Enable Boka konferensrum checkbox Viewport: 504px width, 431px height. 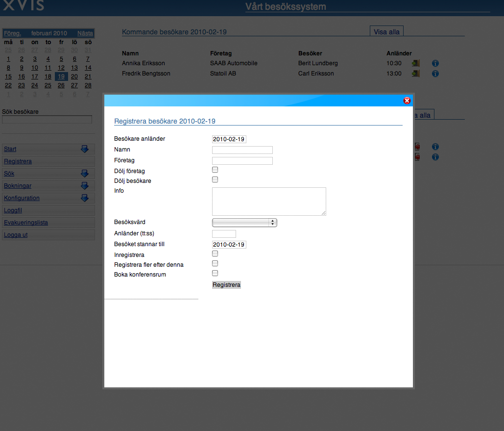click(215, 273)
